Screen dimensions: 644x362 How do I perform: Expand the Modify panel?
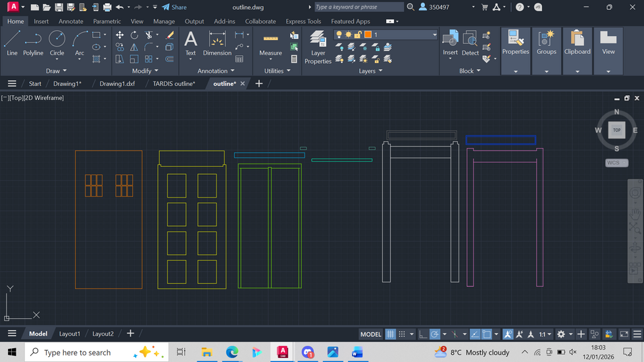(x=145, y=71)
